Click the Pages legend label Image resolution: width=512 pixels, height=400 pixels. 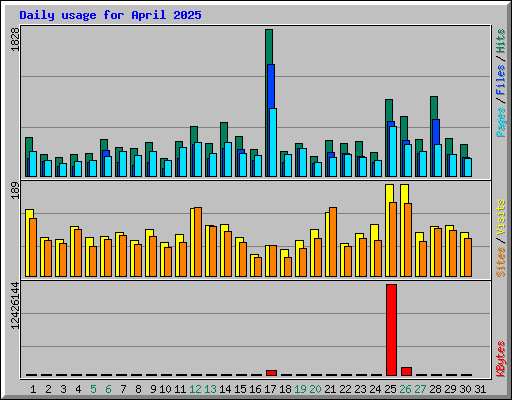pyautogui.click(x=501, y=122)
